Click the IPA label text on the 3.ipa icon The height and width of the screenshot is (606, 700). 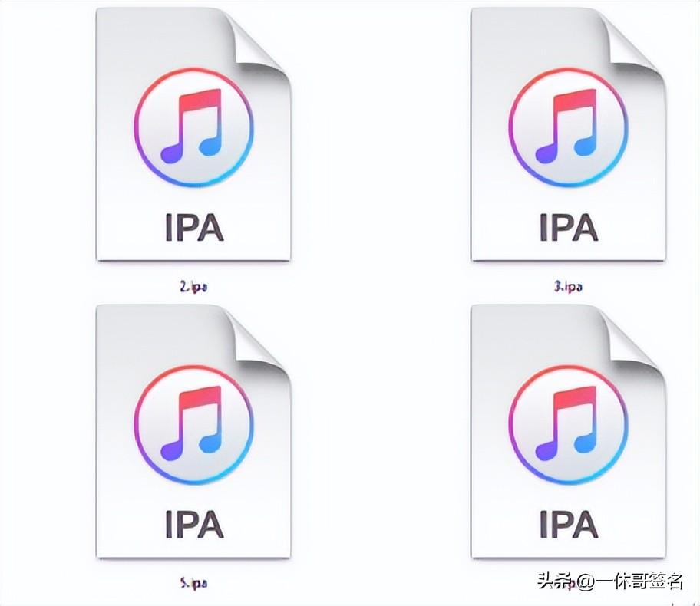pos(568,227)
